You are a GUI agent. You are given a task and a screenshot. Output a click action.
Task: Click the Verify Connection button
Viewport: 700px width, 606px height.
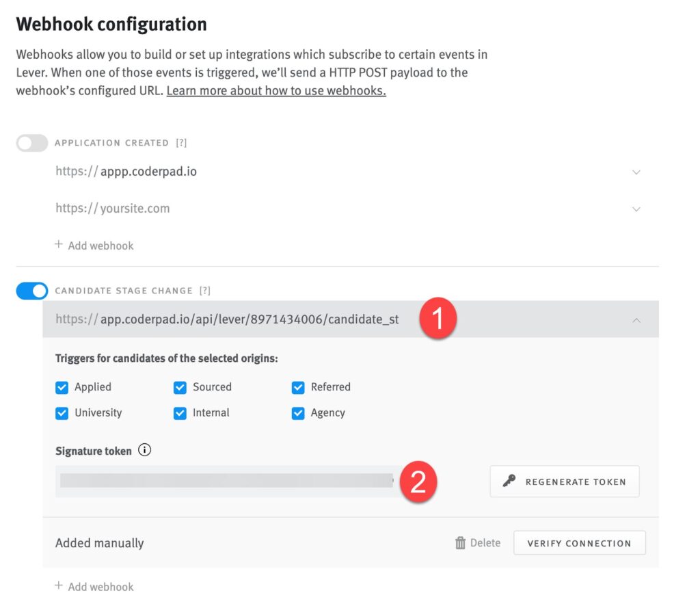[579, 542]
